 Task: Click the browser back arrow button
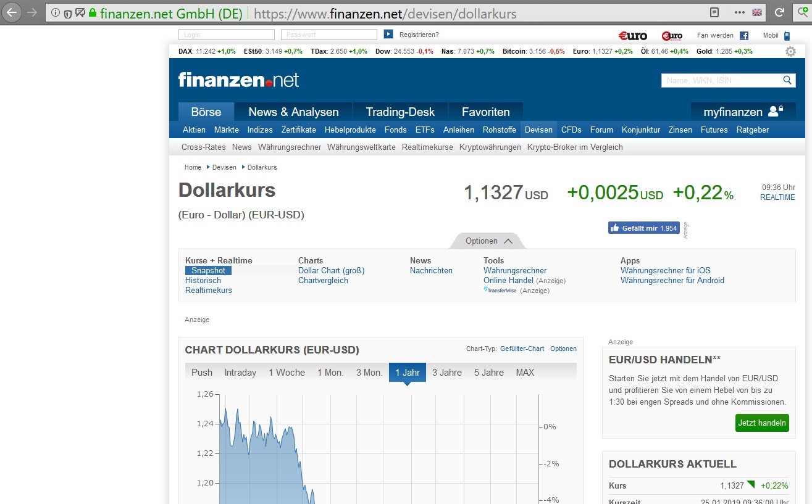12,12
